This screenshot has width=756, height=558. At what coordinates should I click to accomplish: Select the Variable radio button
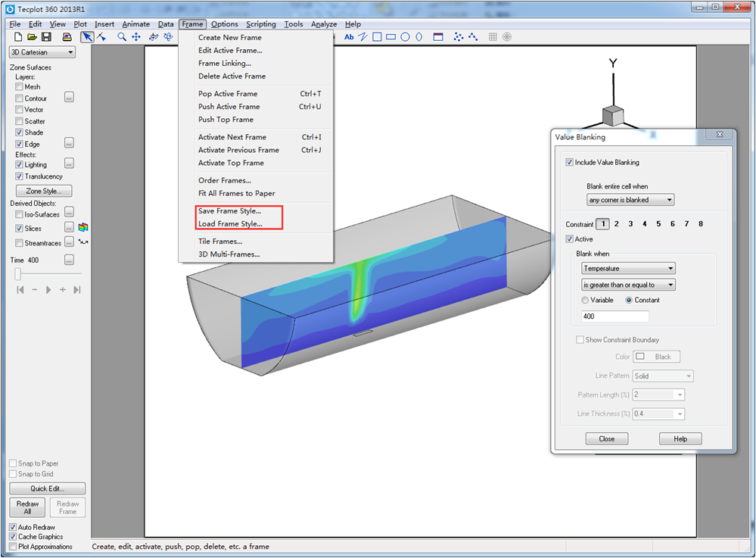pos(585,300)
